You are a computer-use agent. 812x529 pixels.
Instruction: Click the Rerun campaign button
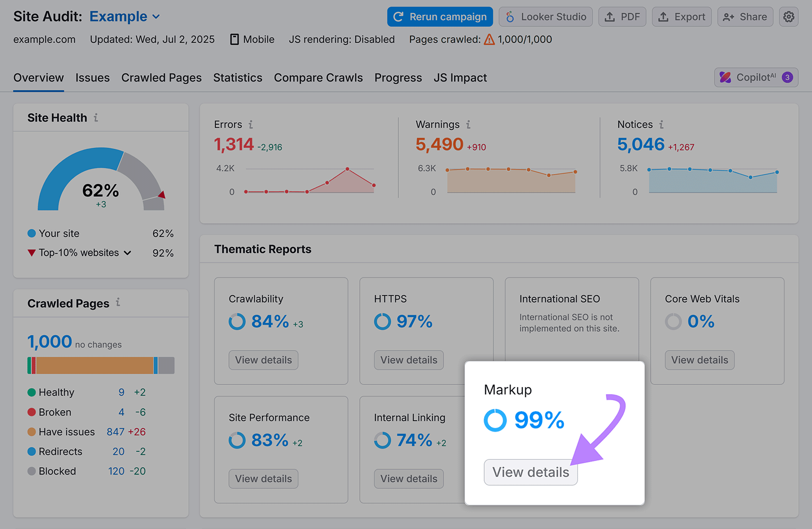pos(439,16)
